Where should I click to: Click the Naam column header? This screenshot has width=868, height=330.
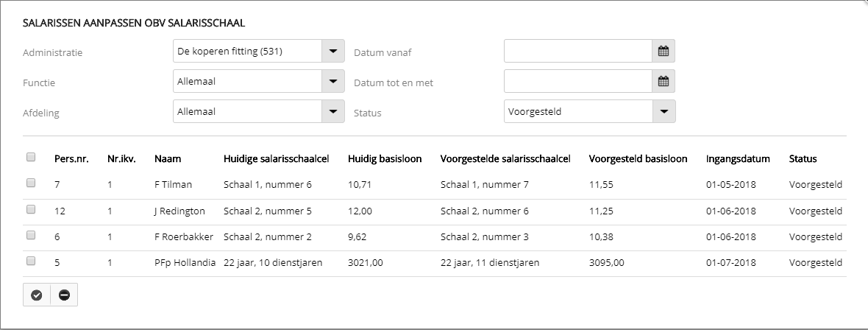point(168,158)
